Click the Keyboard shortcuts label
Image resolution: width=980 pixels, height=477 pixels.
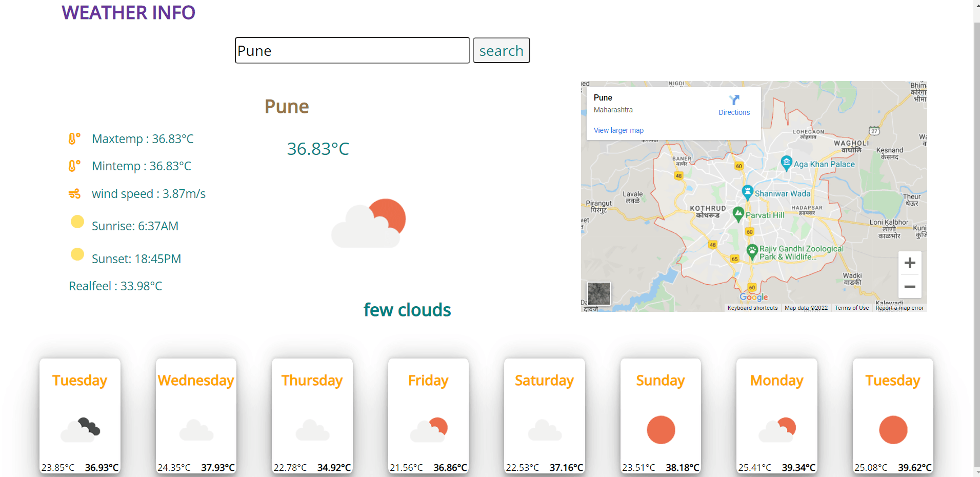point(752,308)
